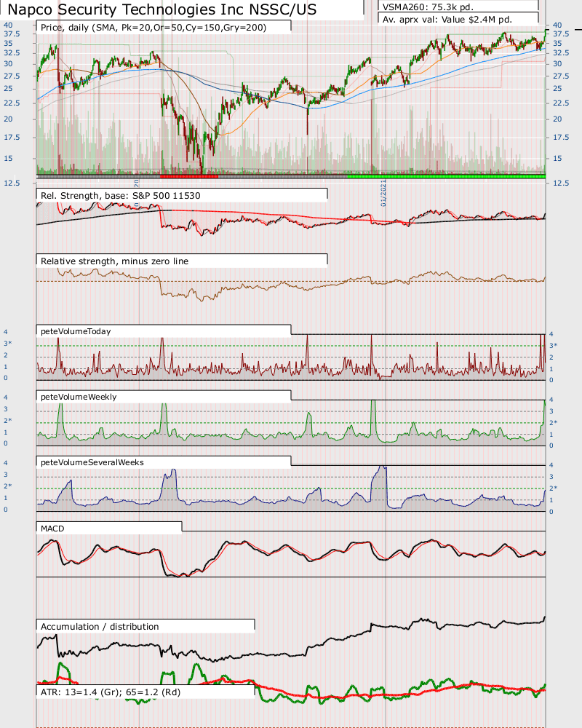Screen dimensions: 582x728
Task: Click the 01/2021 date marker on time axis
Action: pos(383,193)
